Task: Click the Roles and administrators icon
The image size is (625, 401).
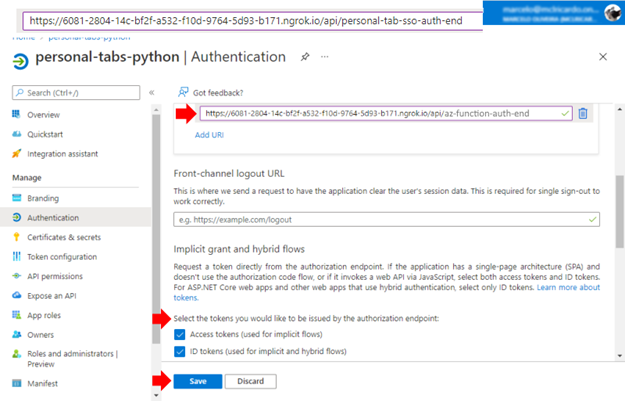Action: [16, 354]
